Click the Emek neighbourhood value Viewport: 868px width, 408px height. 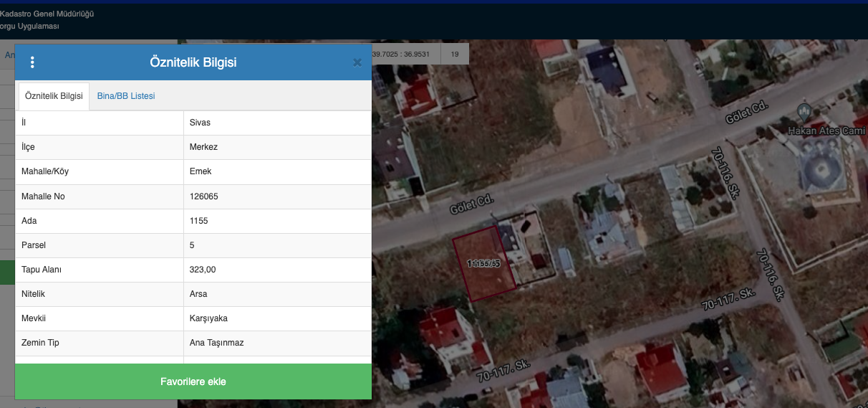(x=201, y=171)
